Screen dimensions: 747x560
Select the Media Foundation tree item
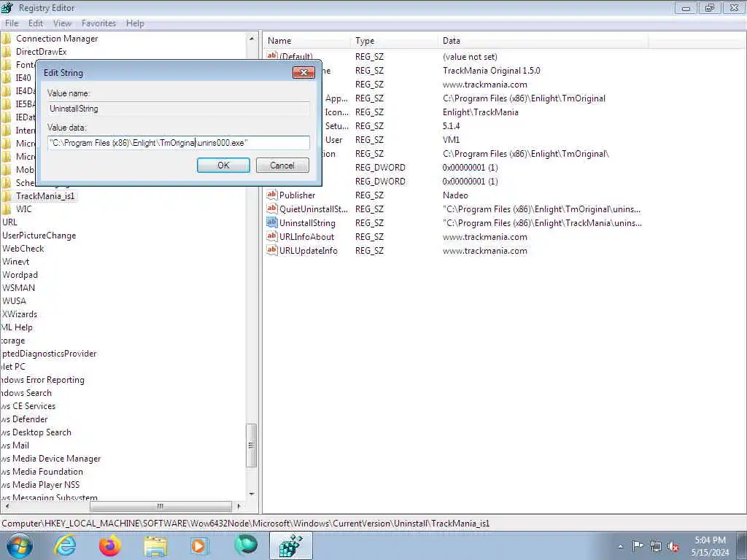click(x=42, y=472)
